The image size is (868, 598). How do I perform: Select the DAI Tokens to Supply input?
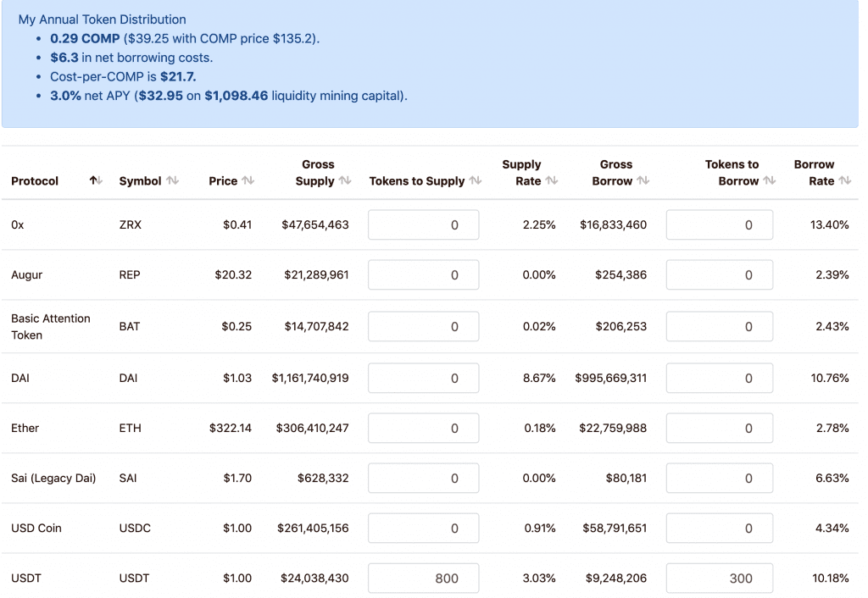[423, 378]
